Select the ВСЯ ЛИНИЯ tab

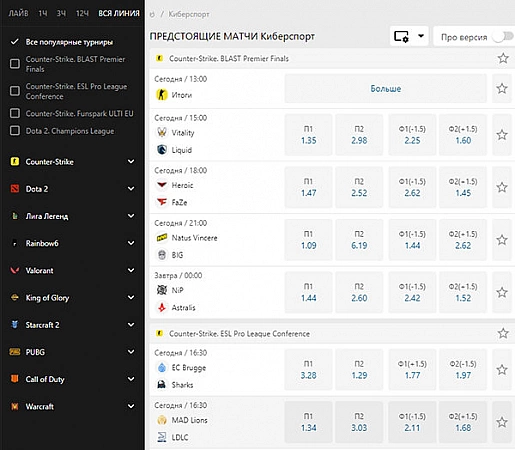click(119, 13)
